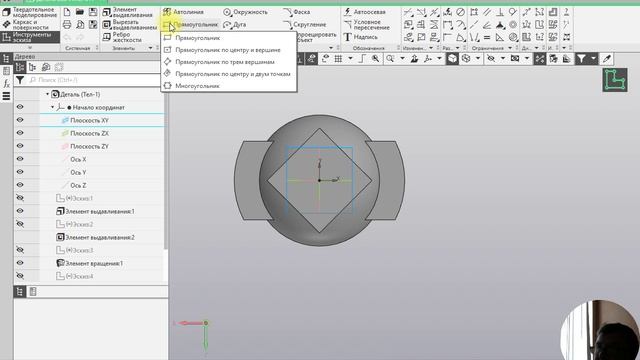Select Плоскость XY in the model tree
Image resolution: width=640 pixels, height=360 pixels.
coord(89,120)
